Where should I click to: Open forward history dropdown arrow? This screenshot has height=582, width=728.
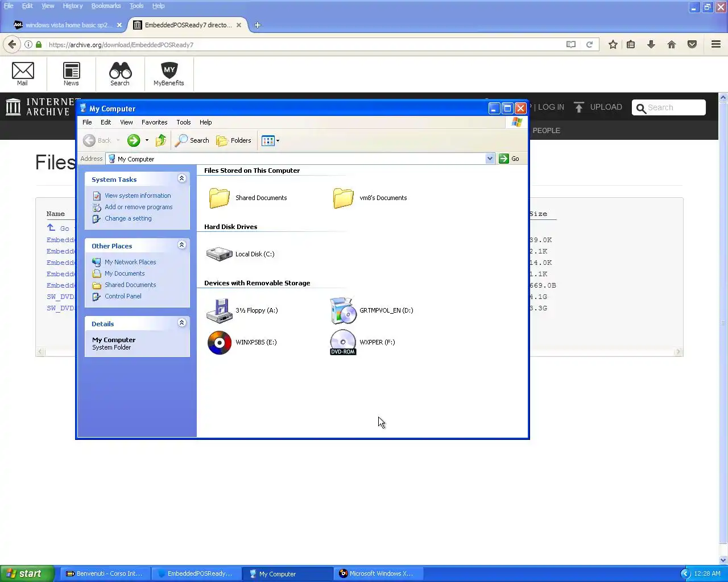click(147, 140)
